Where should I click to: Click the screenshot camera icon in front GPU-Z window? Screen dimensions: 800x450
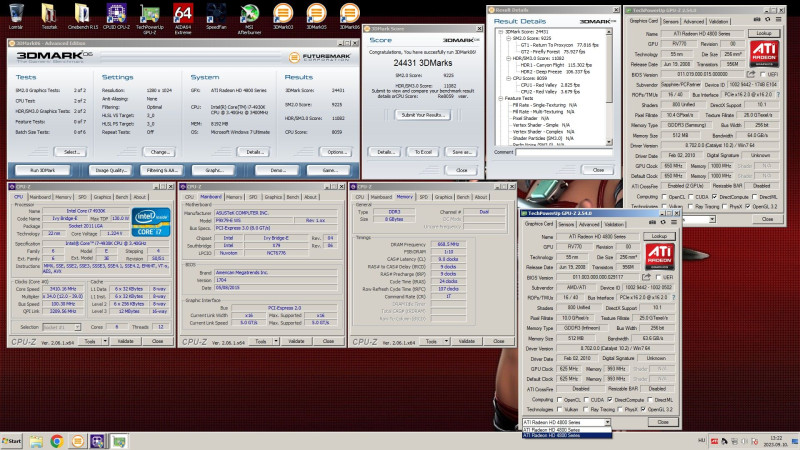click(x=652, y=222)
